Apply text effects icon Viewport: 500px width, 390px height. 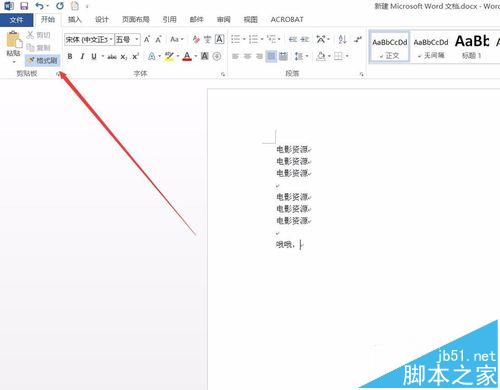[x=151, y=57]
